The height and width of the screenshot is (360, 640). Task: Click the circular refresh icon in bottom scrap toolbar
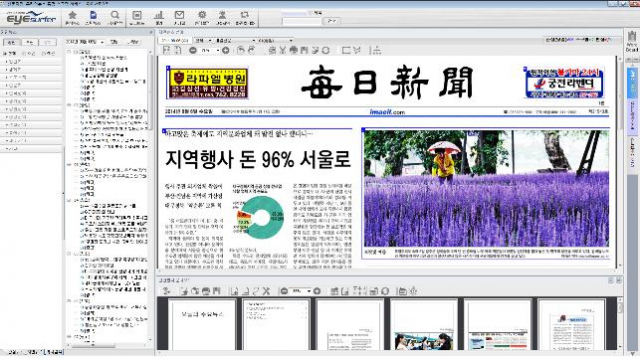click(x=385, y=291)
